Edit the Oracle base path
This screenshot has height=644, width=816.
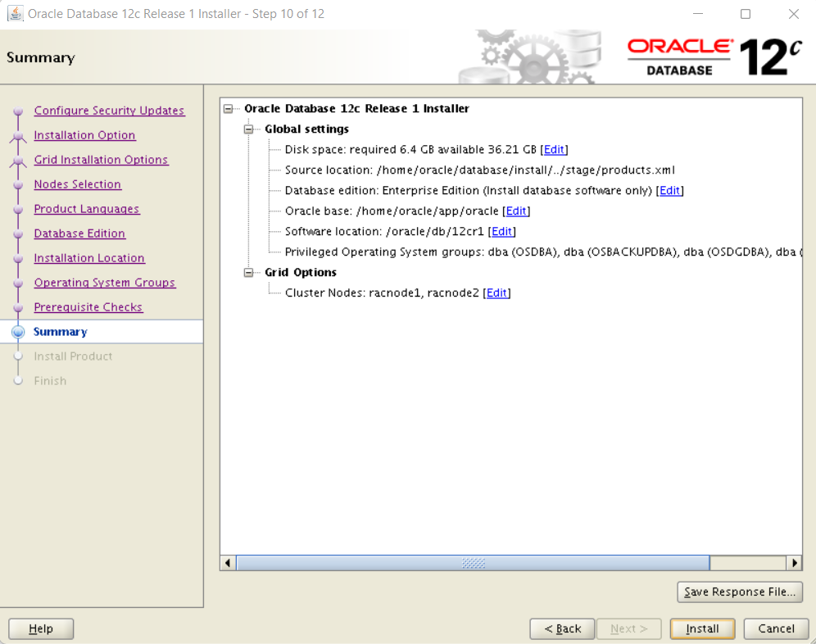pyautogui.click(x=516, y=211)
